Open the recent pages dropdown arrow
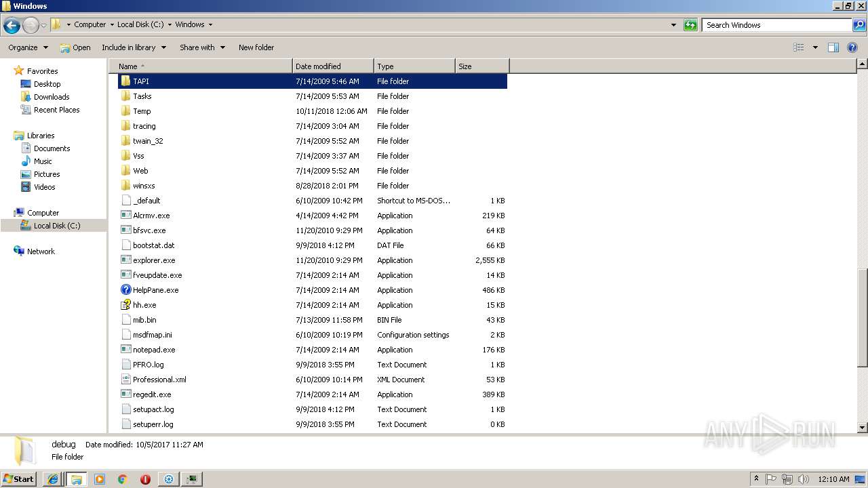 pos(43,25)
